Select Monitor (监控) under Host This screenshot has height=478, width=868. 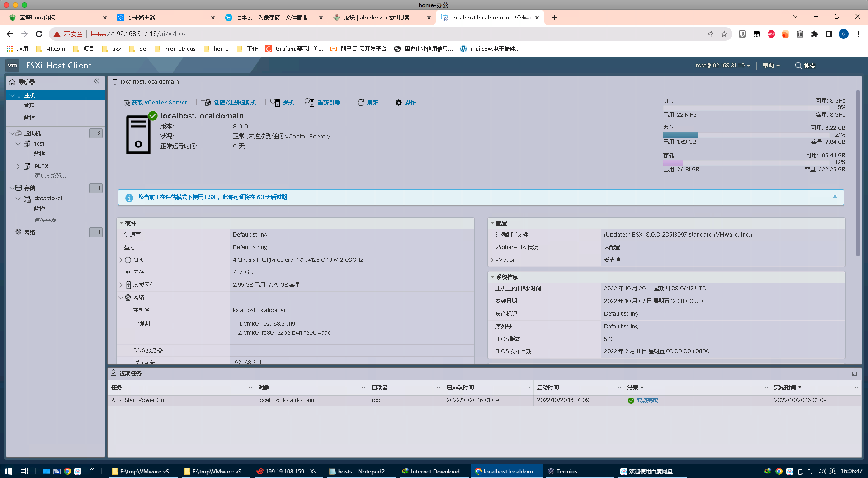click(x=29, y=118)
